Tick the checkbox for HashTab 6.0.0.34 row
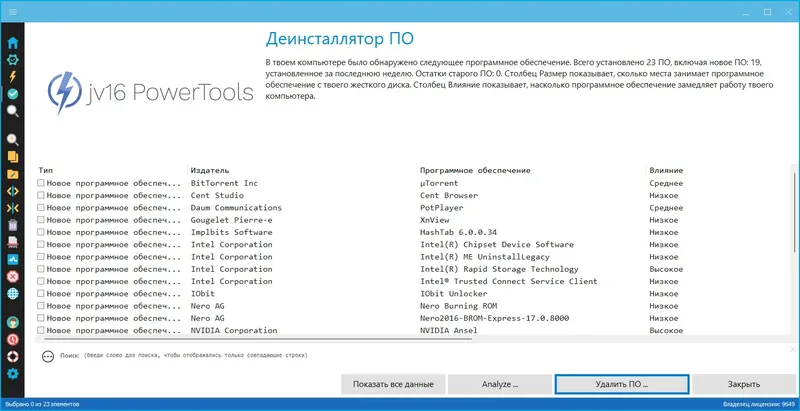The image size is (800, 411). [x=41, y=232]
